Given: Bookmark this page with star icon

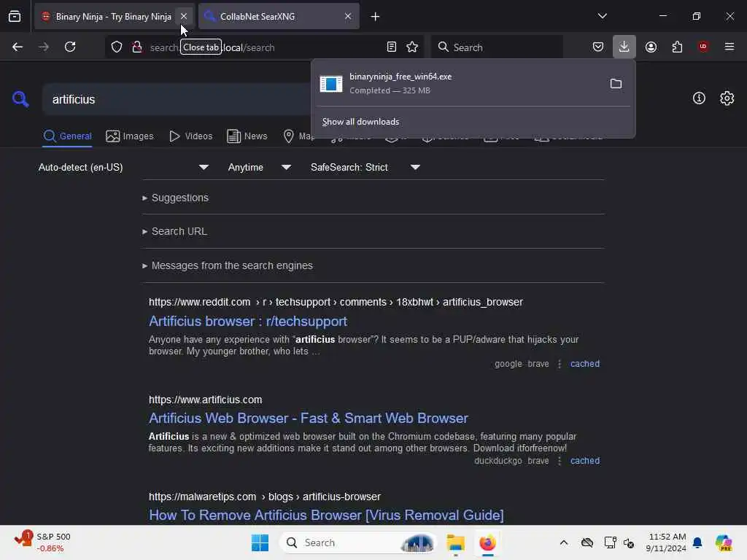Looking at the screenshot, I should click(412, 47).
